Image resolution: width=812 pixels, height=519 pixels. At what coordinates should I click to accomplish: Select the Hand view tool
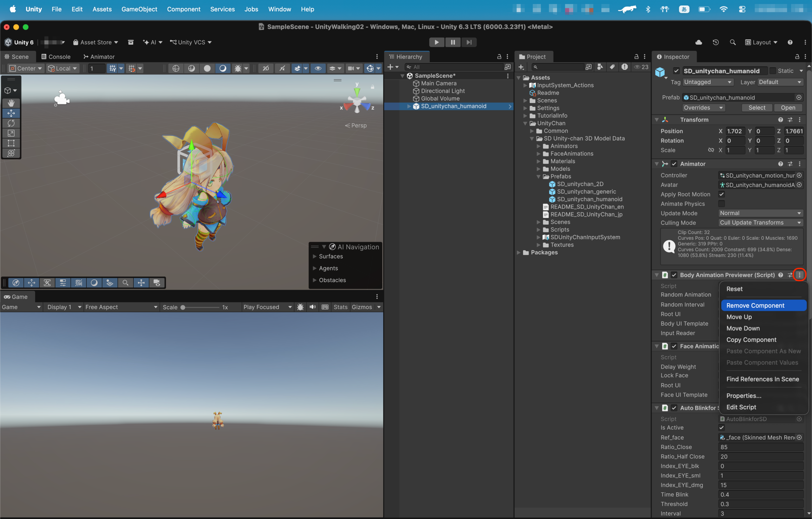coord(11,103)
